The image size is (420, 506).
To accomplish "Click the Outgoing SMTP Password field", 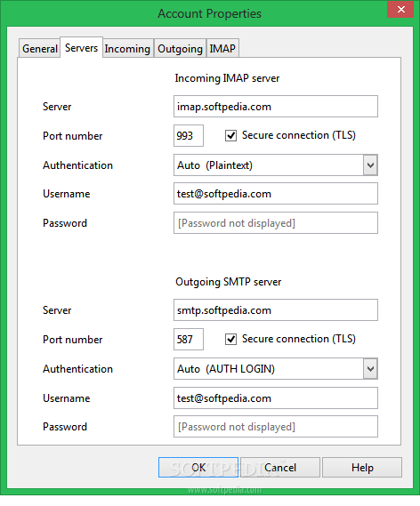I will click(x=275, y=427).
